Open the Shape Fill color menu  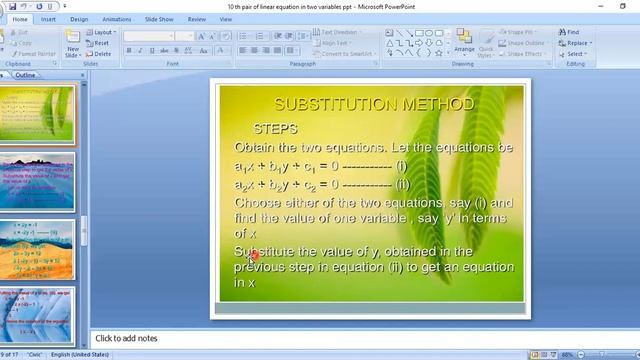click(518, 32)
